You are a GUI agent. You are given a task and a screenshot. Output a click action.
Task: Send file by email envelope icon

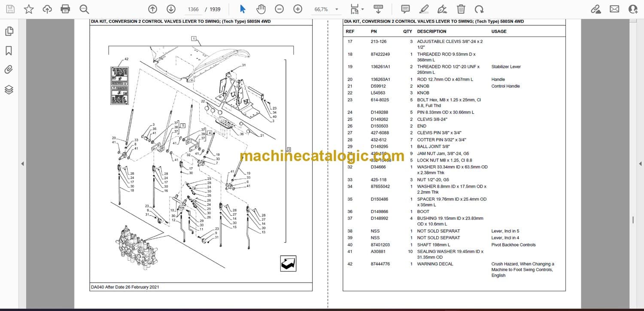coord(614,9)
